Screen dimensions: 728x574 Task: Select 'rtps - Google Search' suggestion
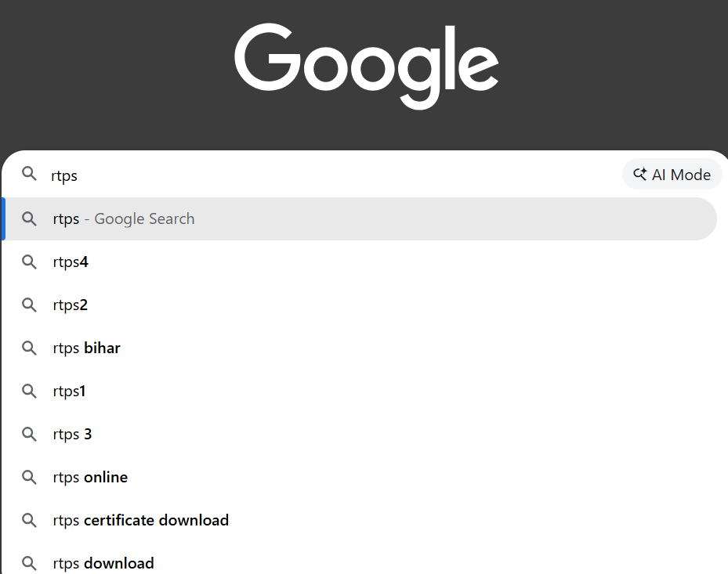pyautogui.click(x=124, y=219)
